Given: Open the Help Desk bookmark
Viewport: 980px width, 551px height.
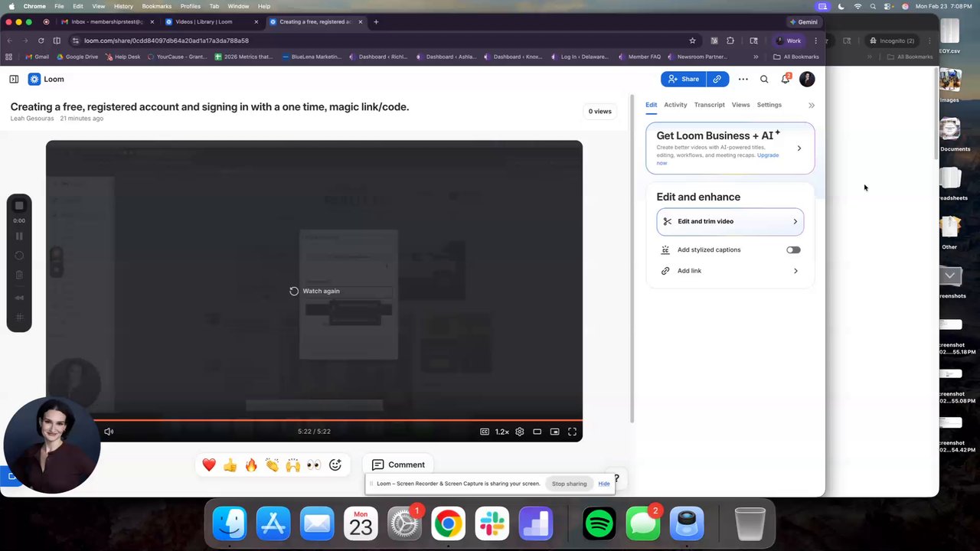Looking at the screenshot, I should [x=123, y=57].
